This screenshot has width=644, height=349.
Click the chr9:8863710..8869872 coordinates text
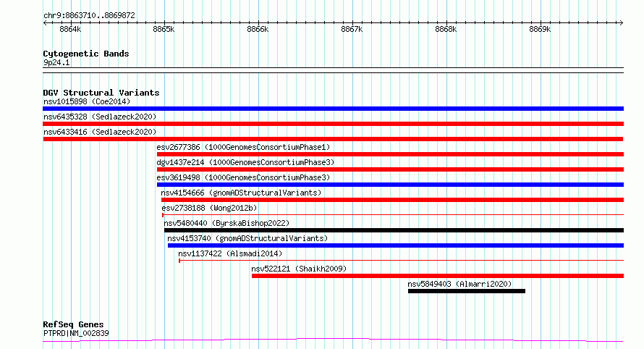click(89, 15)
